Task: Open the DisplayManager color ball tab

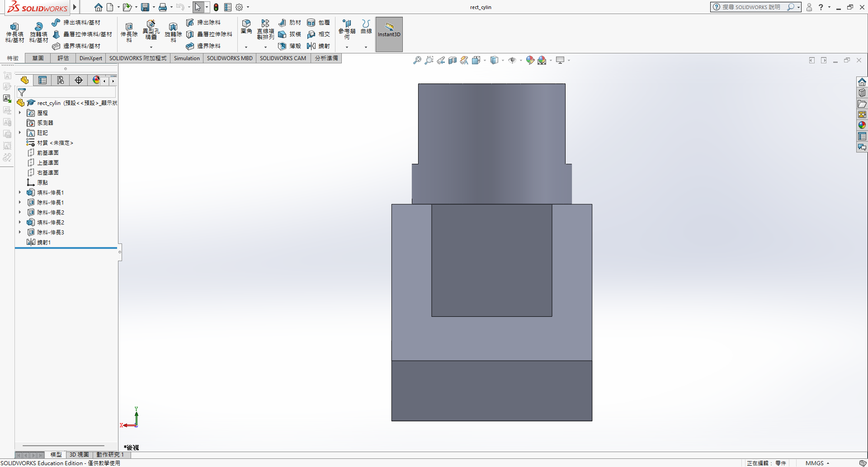Action: pos(96,80)
